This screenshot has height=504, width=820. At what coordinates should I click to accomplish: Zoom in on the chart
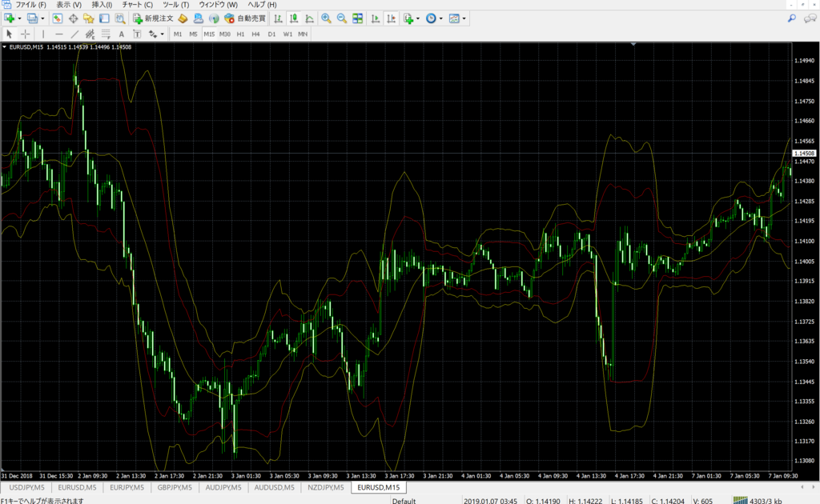click(x=326, y=19)
